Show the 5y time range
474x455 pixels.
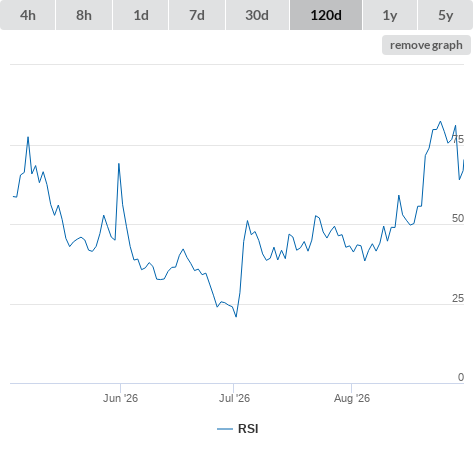445,15
